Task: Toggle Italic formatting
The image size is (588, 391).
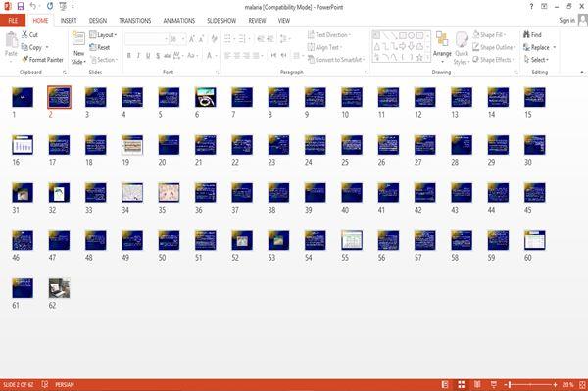Action: pos(138,56)
